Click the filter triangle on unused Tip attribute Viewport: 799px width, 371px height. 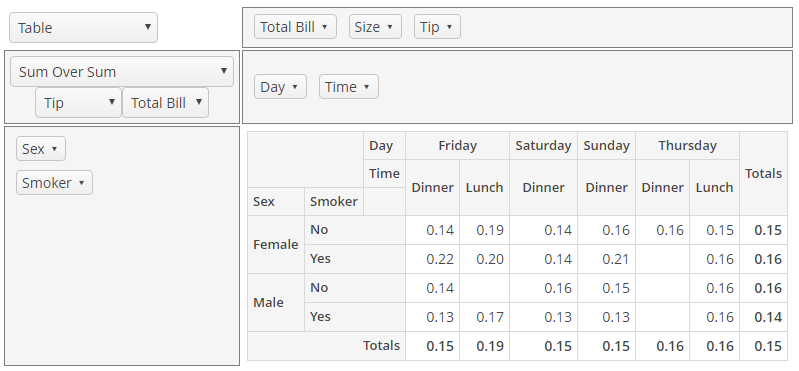coord(449,27)
